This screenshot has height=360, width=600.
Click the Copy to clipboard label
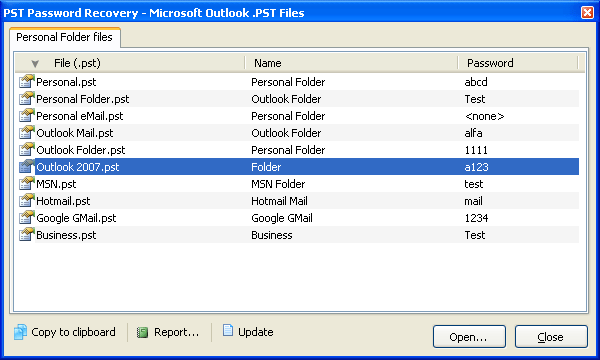(x=73, y=332)
